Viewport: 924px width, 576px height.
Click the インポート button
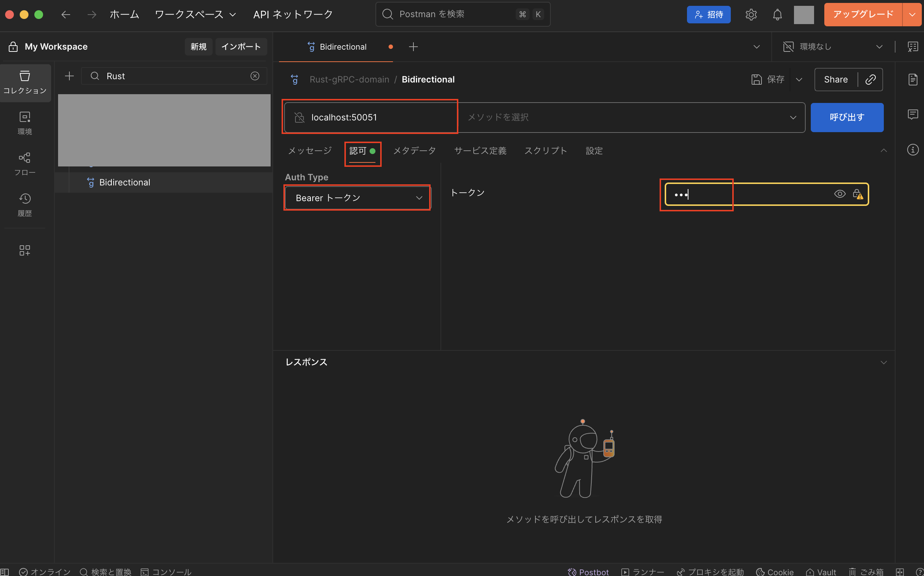[241, 47]
